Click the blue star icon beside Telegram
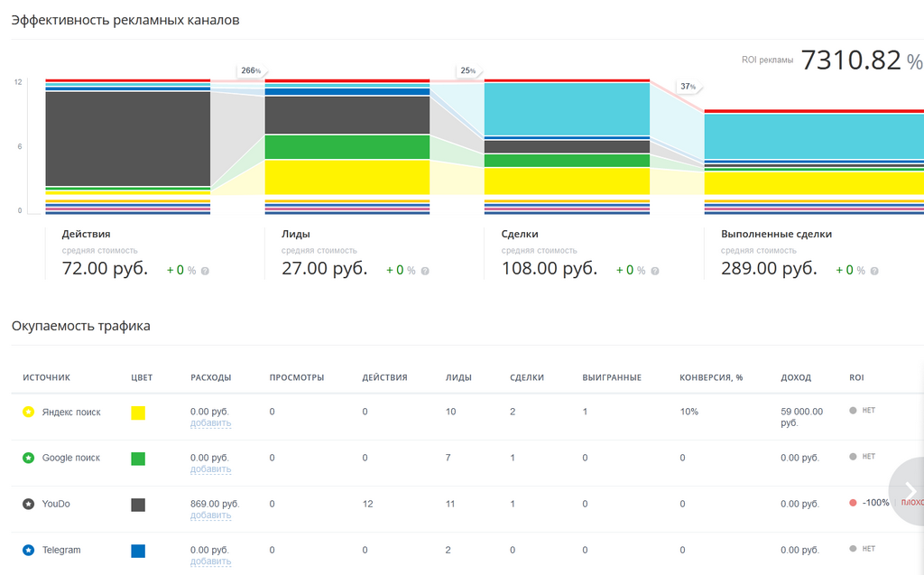The image size is (924, 575). pos(28,550)
